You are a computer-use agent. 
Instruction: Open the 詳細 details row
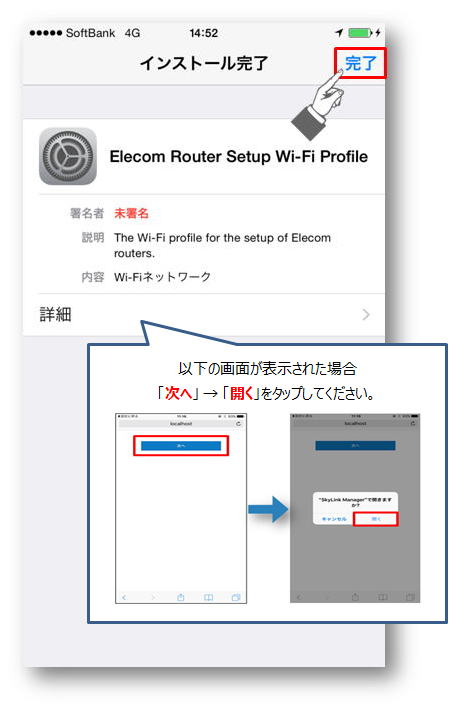pyautogui.click(x=204, y=315)
